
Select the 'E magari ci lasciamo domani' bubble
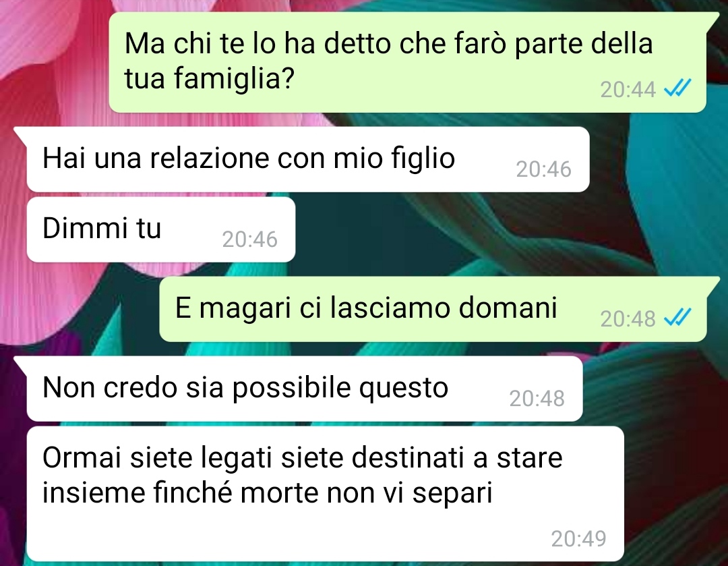click(x=433, y=309)
